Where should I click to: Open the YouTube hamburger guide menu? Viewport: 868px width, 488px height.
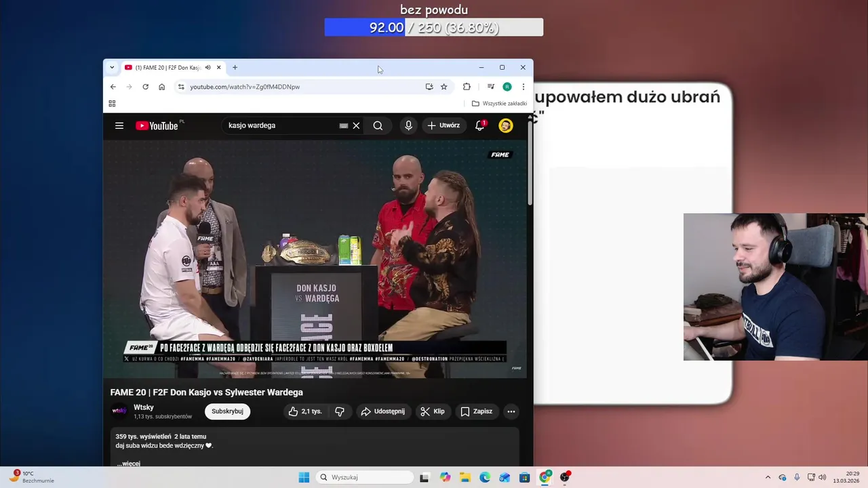(x=119, y=125)
